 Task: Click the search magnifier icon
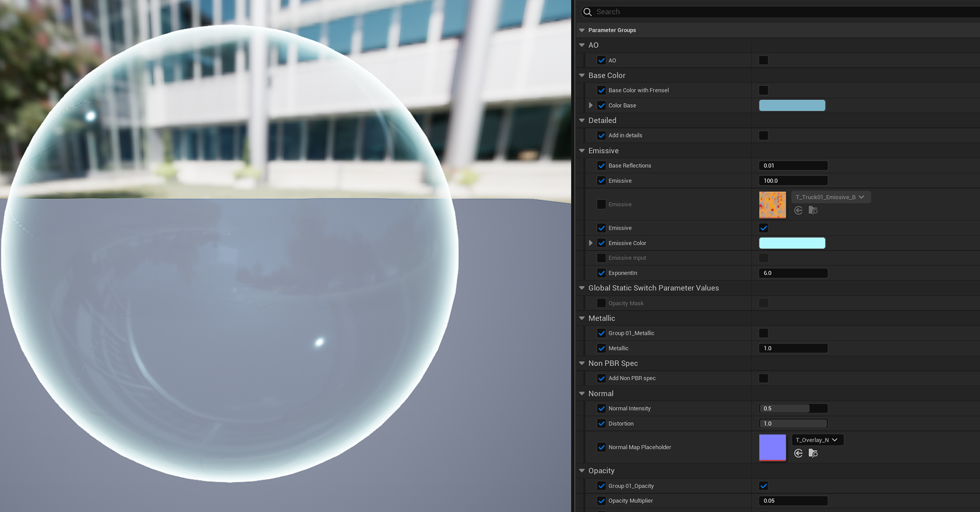587,12
